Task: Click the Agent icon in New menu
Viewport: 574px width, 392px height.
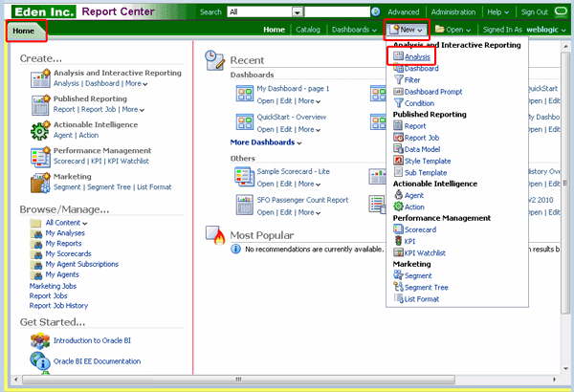Action: point(398,195)
